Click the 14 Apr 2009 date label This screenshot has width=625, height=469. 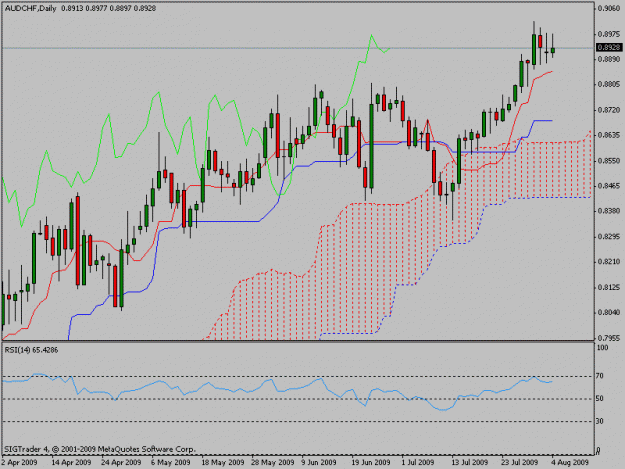pos(71,462)
